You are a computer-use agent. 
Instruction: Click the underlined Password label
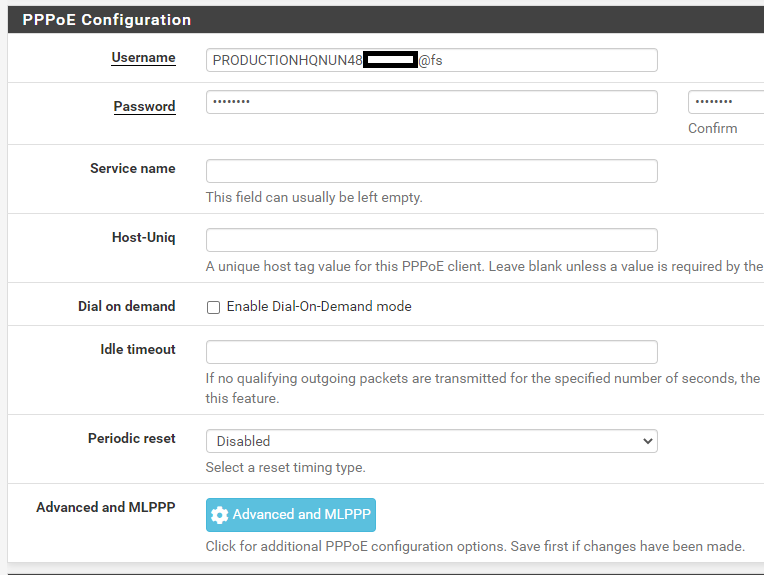click(x=144, y=106)
